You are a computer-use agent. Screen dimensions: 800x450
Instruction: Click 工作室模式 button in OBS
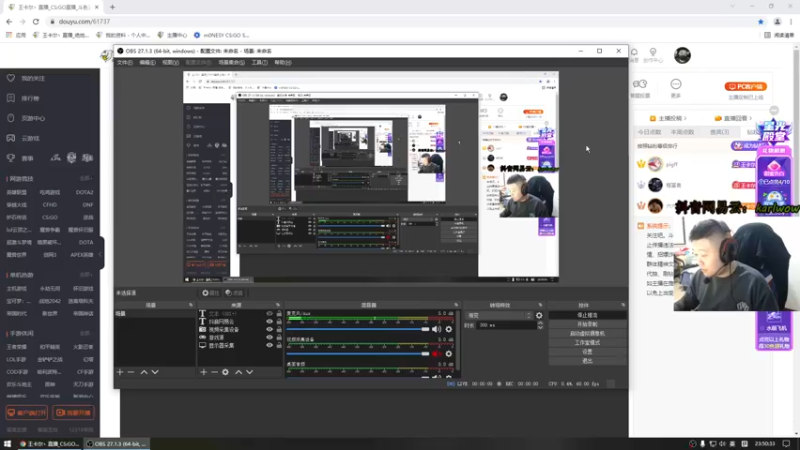[587, 343]
